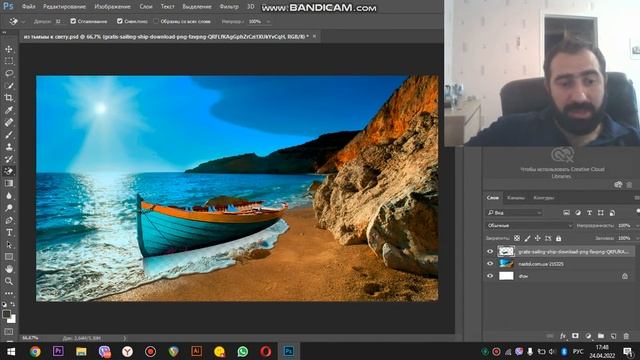Select the Gradient tool
Screen dimensions: 640x360
(x=9, y=184)
